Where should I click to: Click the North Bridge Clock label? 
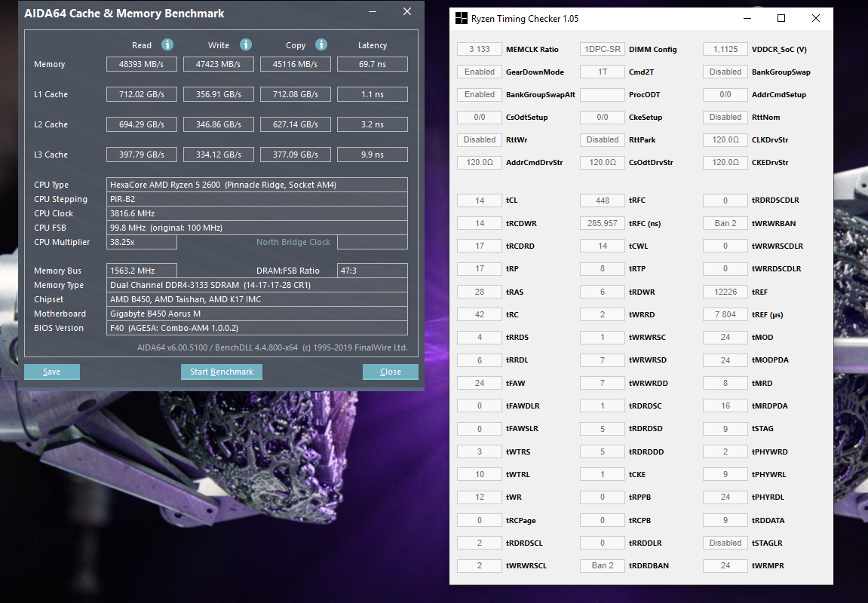point(293,242)
